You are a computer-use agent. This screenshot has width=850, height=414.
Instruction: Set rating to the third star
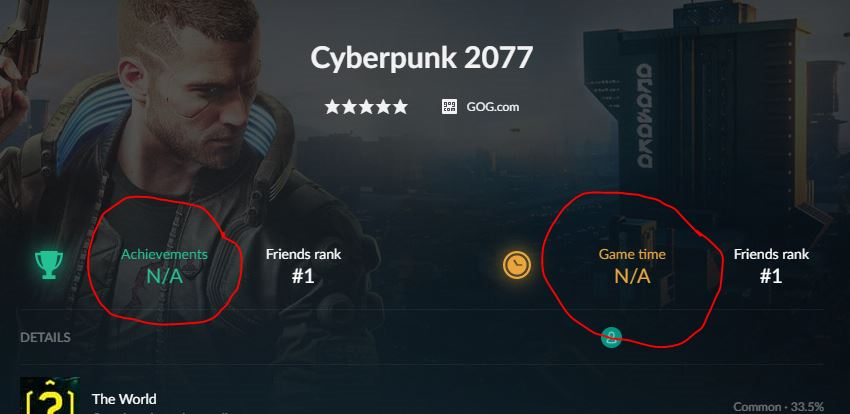coord(366,107)
